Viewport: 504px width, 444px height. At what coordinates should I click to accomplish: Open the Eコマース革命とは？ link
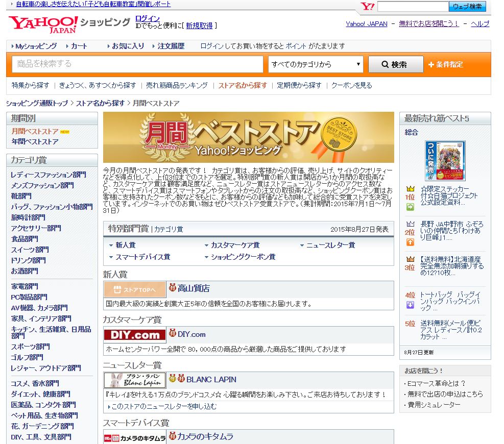tap(436, 384)
